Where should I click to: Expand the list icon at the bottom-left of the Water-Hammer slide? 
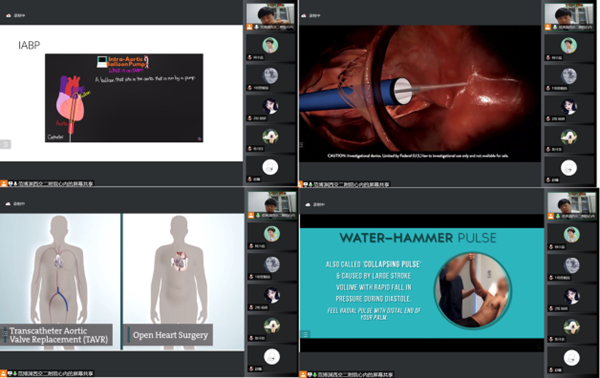(x=305, y=334)
